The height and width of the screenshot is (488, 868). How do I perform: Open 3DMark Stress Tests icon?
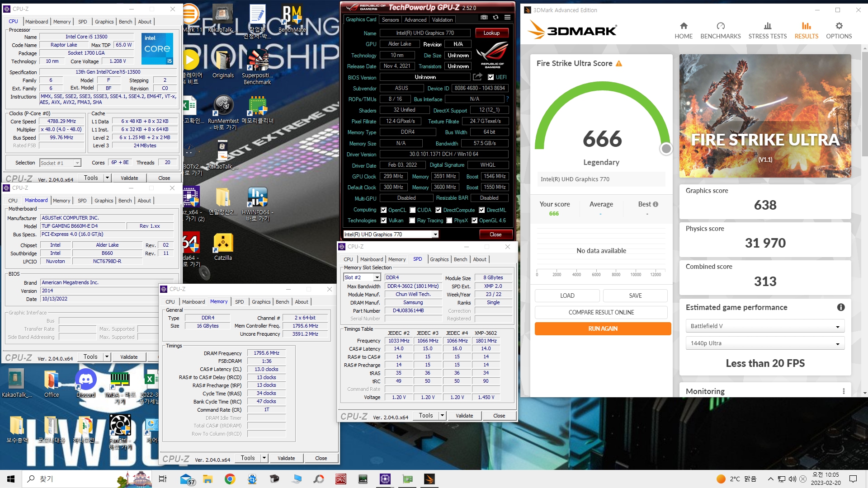(x=768, y=26)
